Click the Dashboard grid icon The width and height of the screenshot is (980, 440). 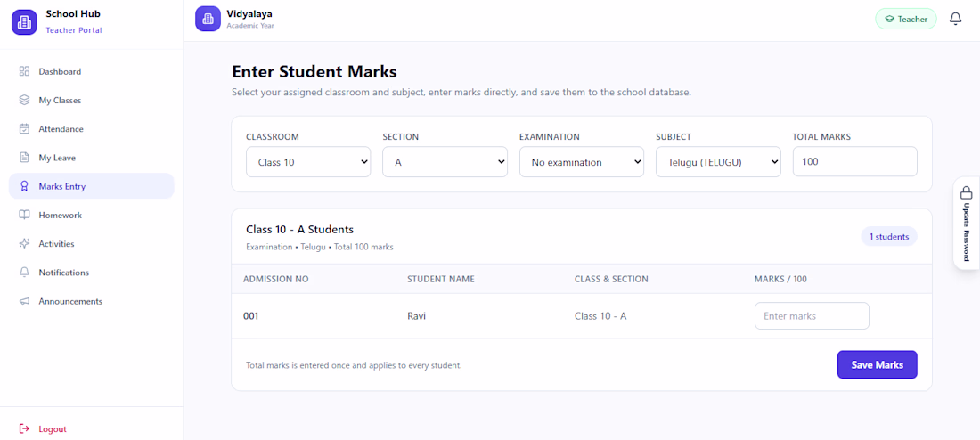(x=24, y=71)
